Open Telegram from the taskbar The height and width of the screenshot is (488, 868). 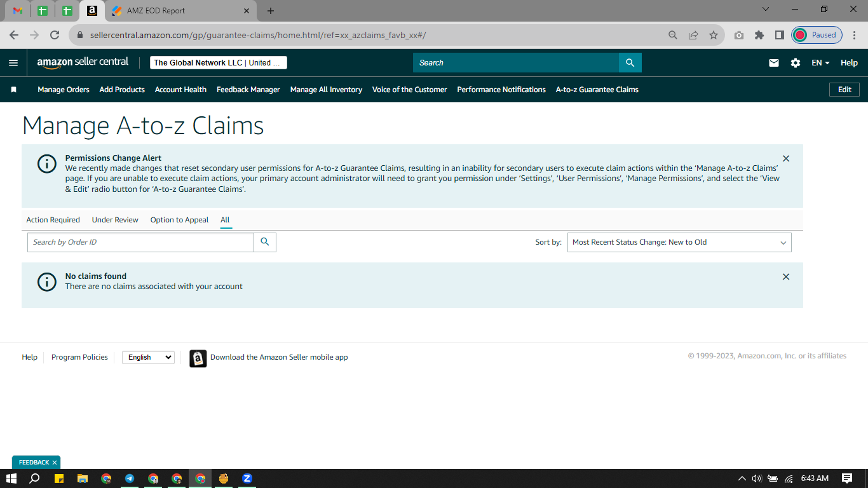(x=130, y=478)
